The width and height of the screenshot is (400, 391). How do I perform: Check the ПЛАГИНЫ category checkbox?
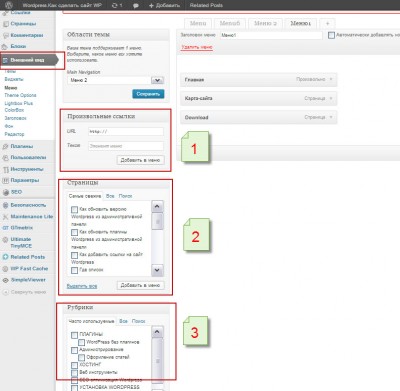coord(74,335)
